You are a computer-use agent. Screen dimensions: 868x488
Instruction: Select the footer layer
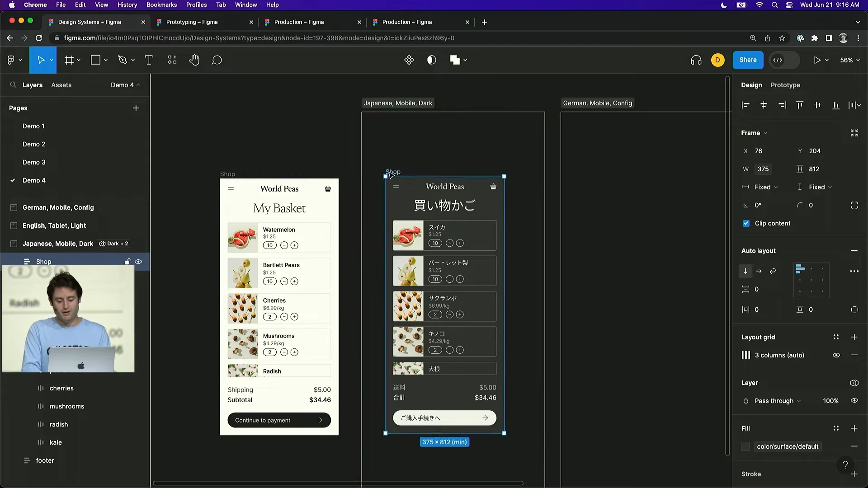pyautogui.click(x=45, y=460)
